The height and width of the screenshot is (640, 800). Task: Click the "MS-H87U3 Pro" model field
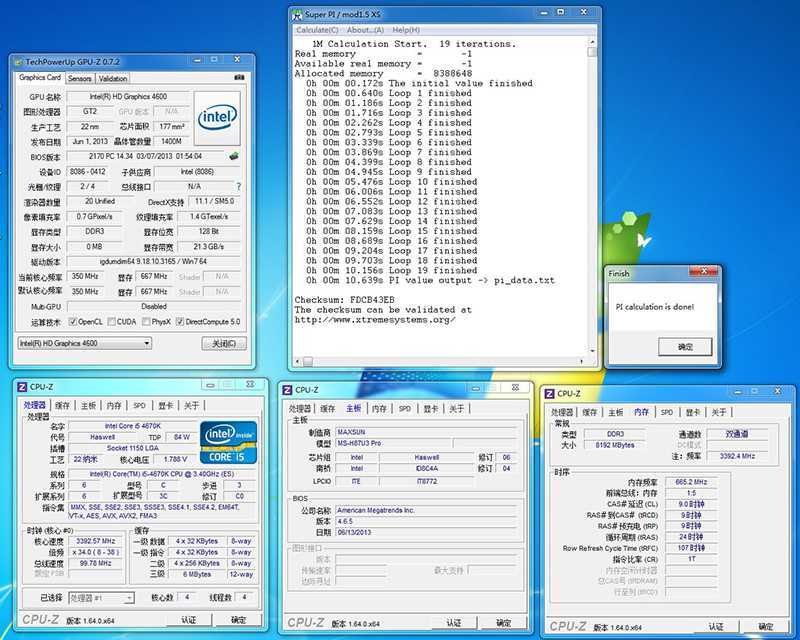(x=393, y=443)
